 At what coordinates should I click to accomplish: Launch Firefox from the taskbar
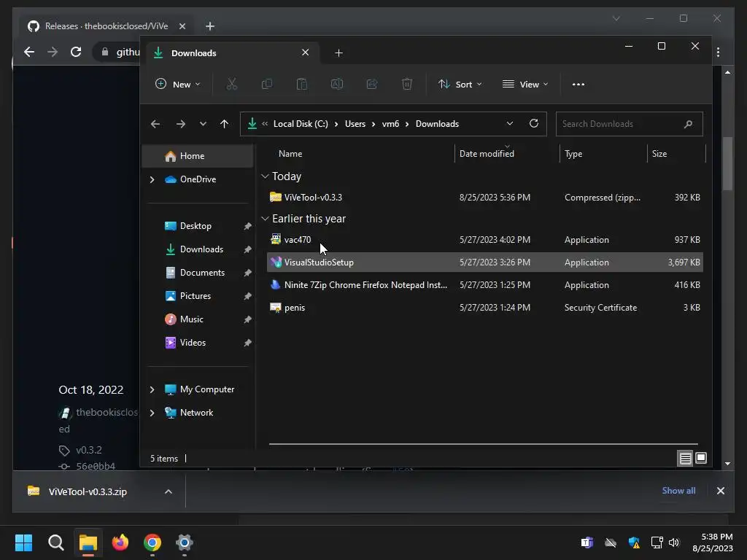tap(120, 542)
